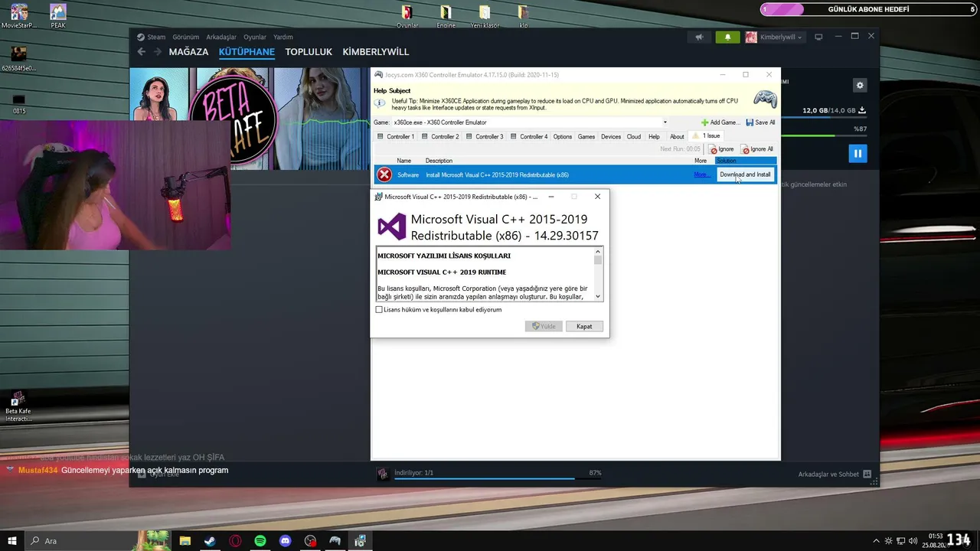
Task: Open the Oyunlar menu in Steam
Action: point(255,37)
